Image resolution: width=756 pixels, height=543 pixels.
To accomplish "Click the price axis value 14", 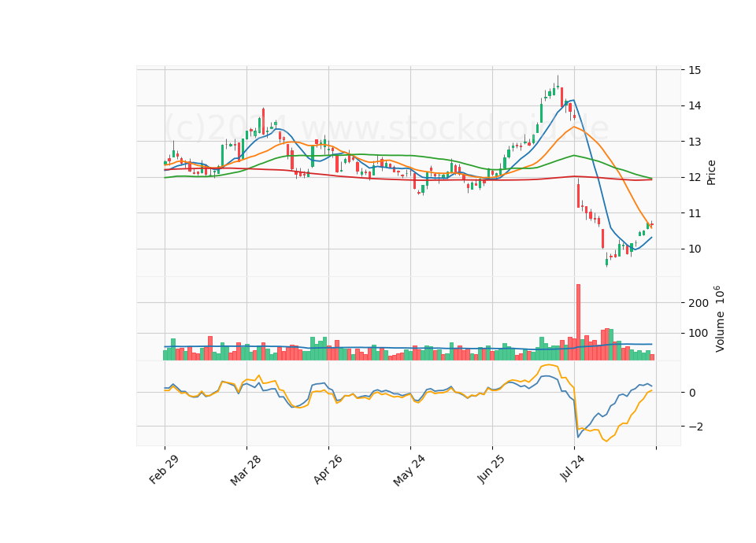I will pyautogui.click(x=695, y=106).
